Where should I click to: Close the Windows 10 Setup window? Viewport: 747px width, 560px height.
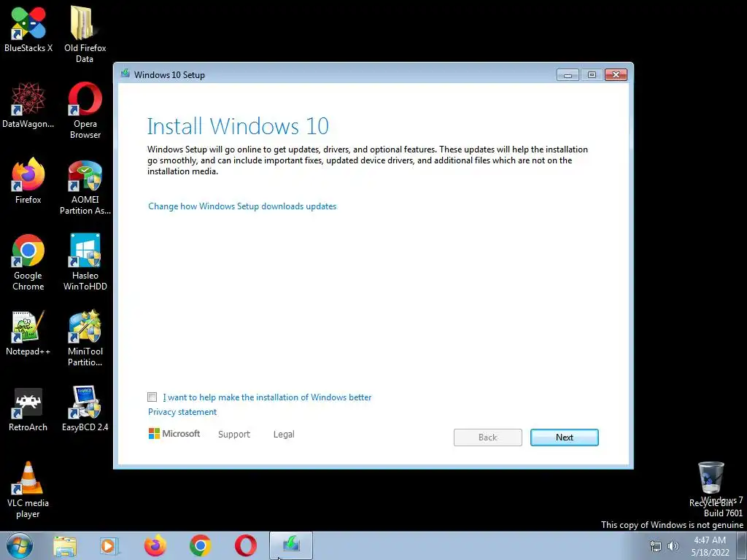pos(616,75)
